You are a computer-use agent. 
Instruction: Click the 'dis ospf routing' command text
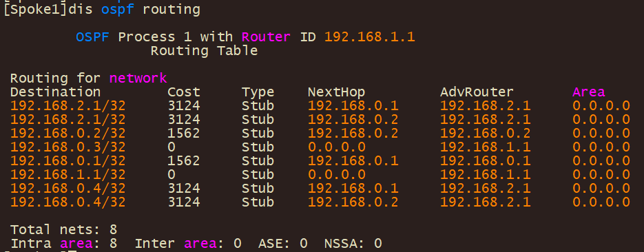[134, 10]
